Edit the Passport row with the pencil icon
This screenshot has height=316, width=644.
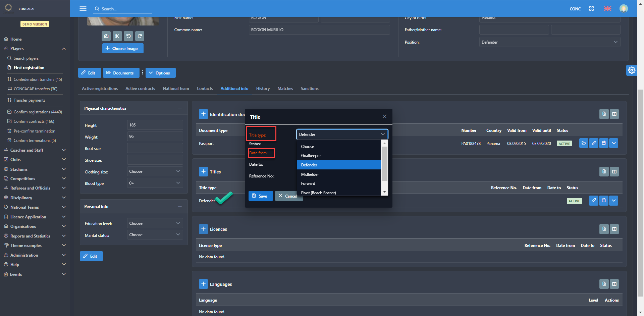(593, 143)
